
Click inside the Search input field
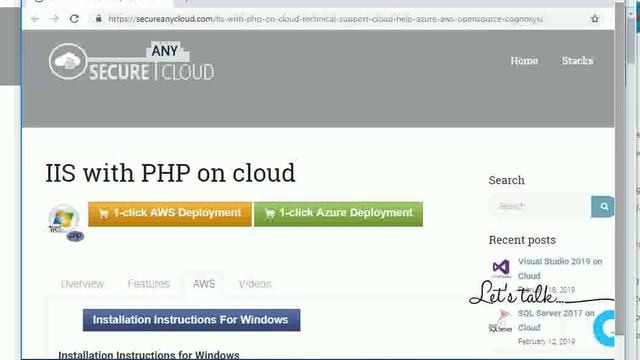[x=540, y=207]
